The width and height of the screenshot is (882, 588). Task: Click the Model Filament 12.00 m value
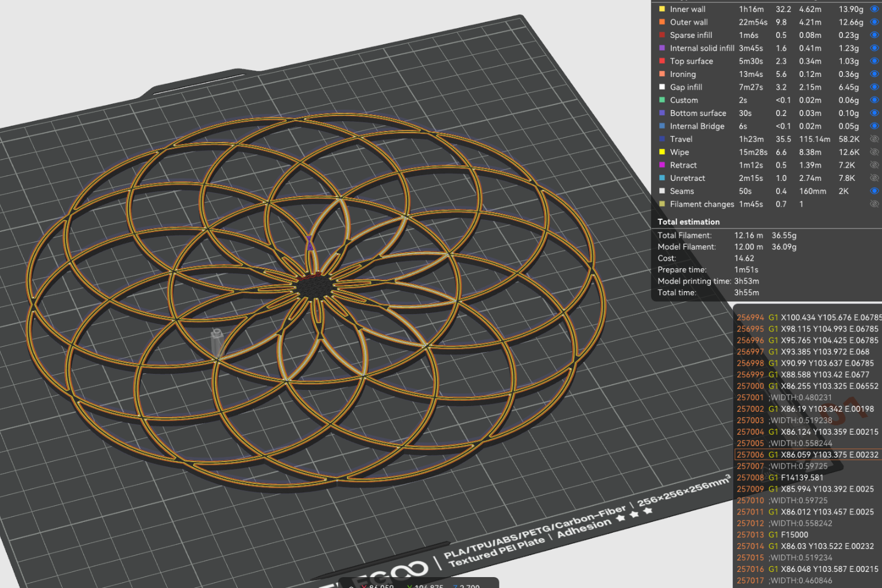tap(749, 247)
